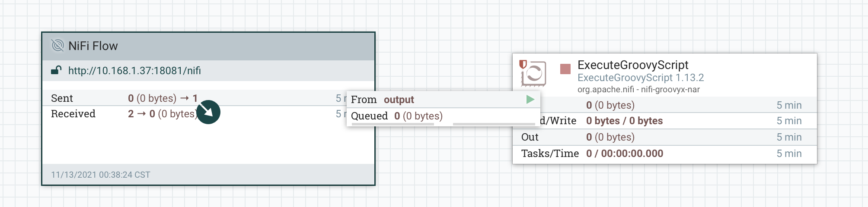Click the restricted shield icon on ExecuteGroovyScript

tap(523, 65)
